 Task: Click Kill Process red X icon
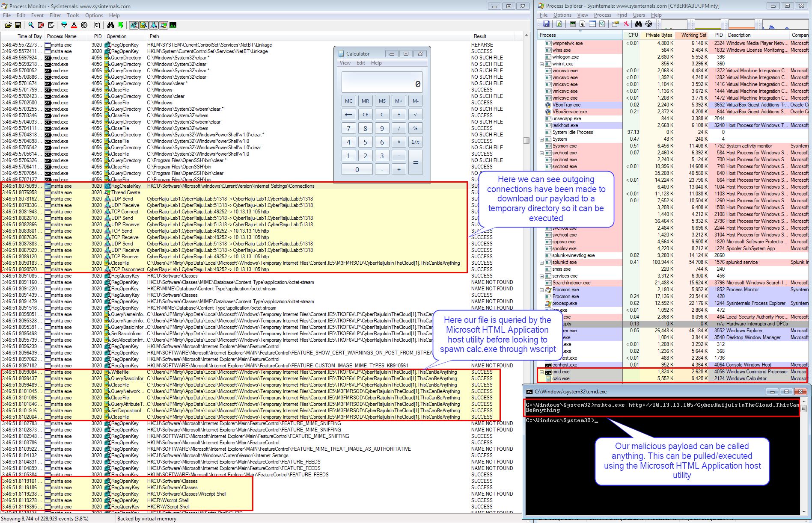pyautogui.click(x=626, y=24)
